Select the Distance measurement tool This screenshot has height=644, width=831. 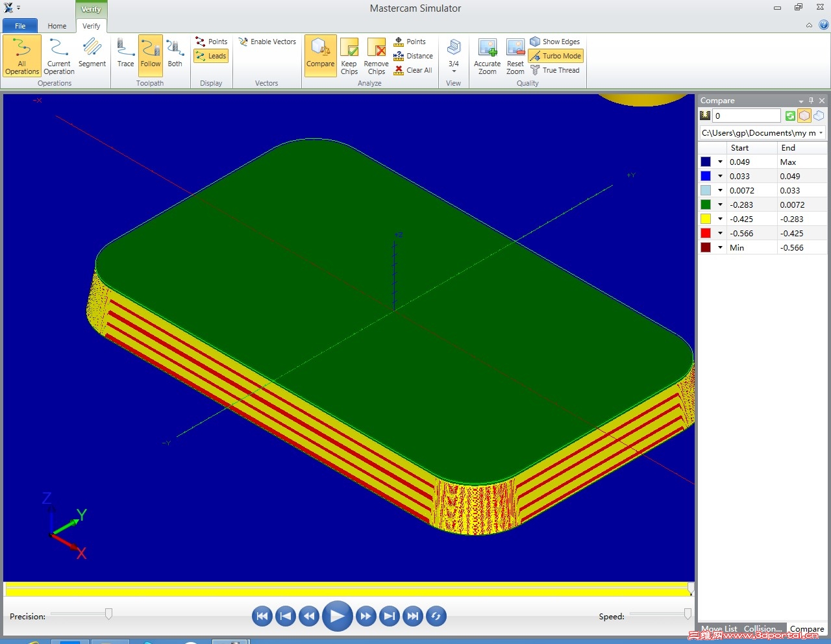tap(413, 56)
